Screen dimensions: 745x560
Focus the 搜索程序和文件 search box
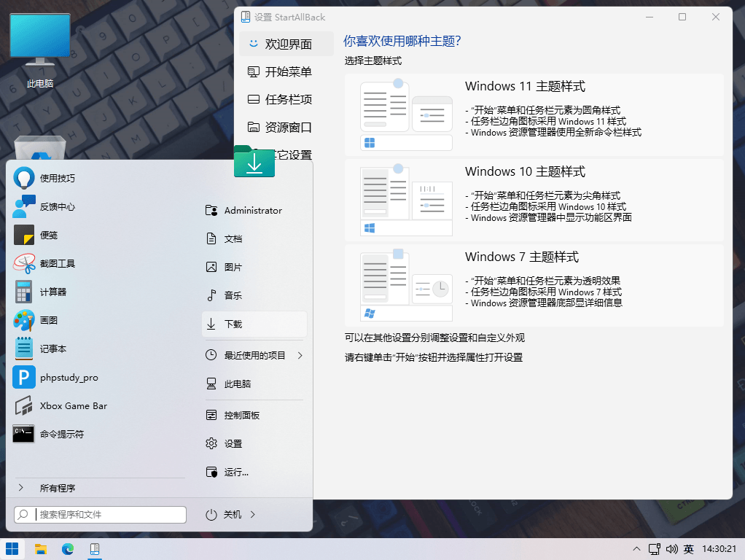point(101,515)
